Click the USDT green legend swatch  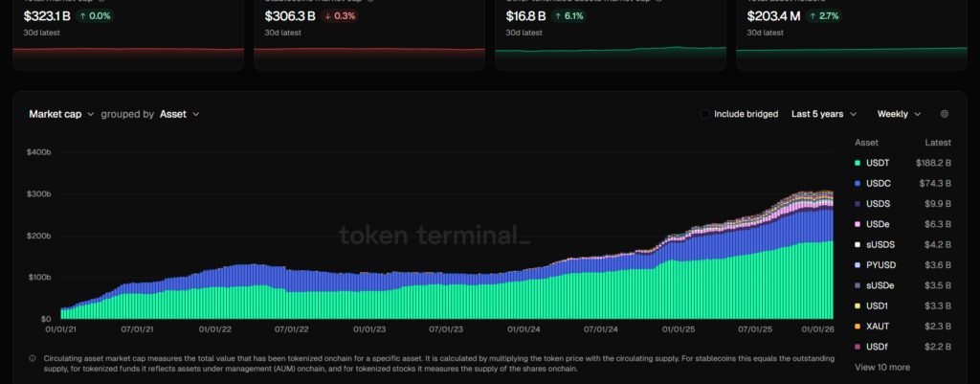click(x=857, y=163)
